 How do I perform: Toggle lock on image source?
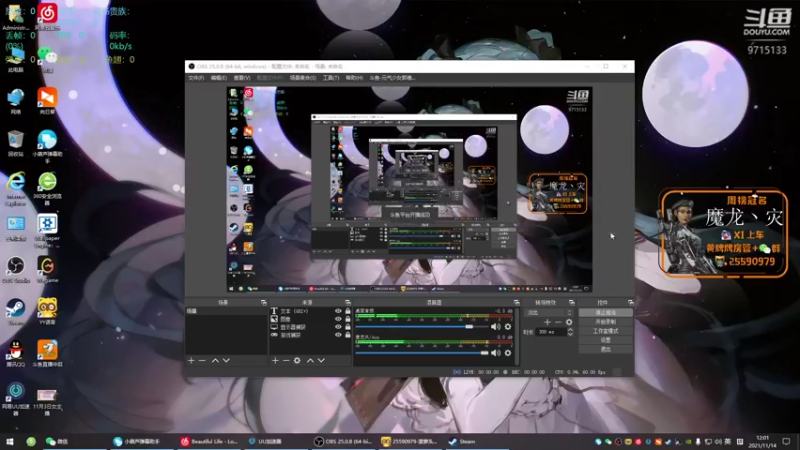(348, 319)
